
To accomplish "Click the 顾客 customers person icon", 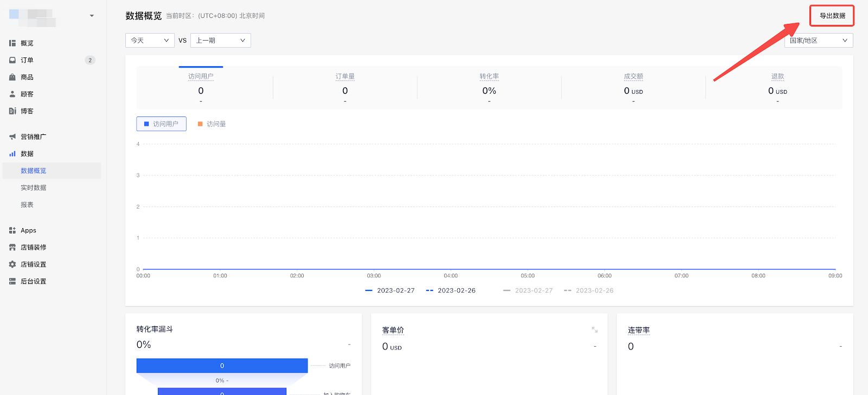I will tap(12, 94).
